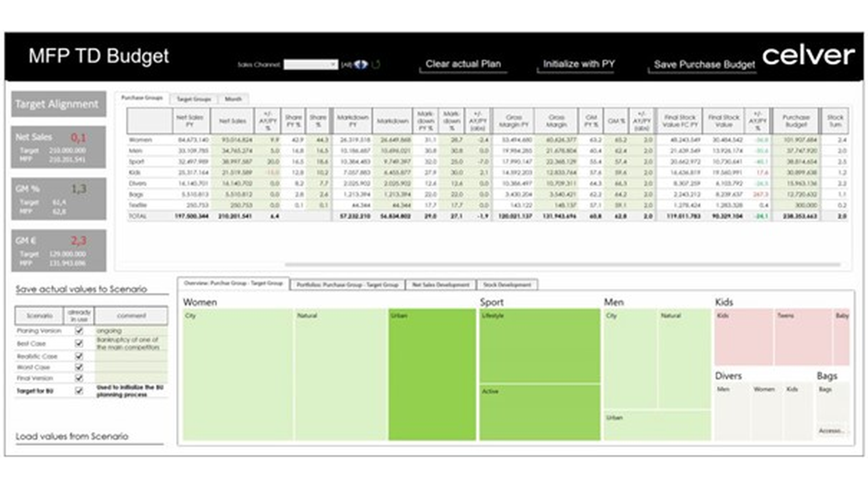Open the Stock Development tab

click(507, 285)
